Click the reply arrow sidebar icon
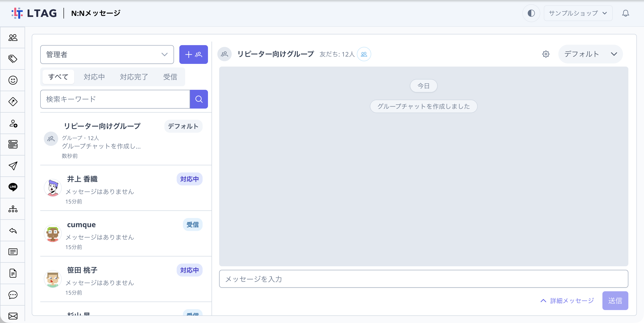 coord(13,230)
